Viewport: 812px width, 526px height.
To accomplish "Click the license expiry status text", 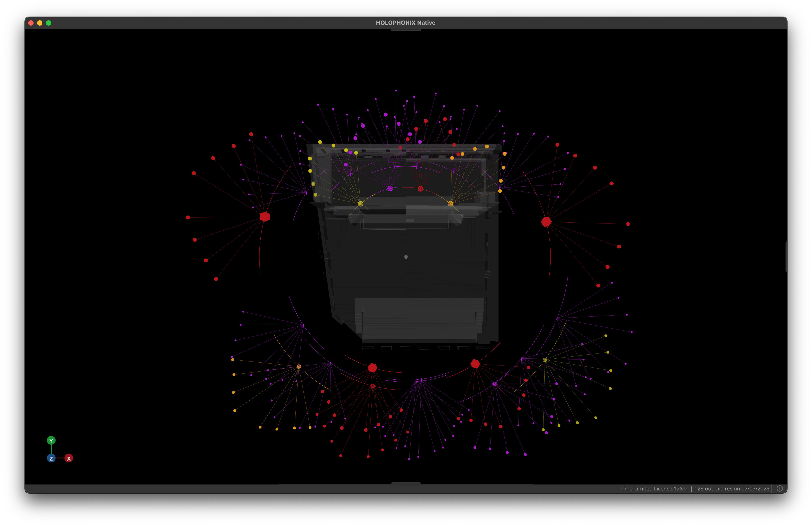I will [695, 488].
